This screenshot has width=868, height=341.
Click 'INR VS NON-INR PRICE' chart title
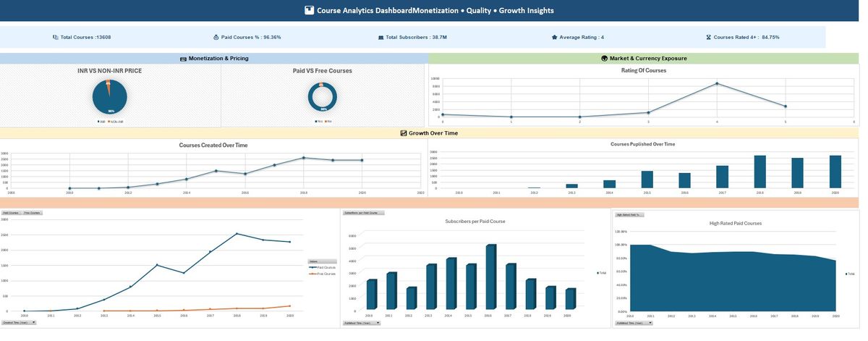coord(109,71)
